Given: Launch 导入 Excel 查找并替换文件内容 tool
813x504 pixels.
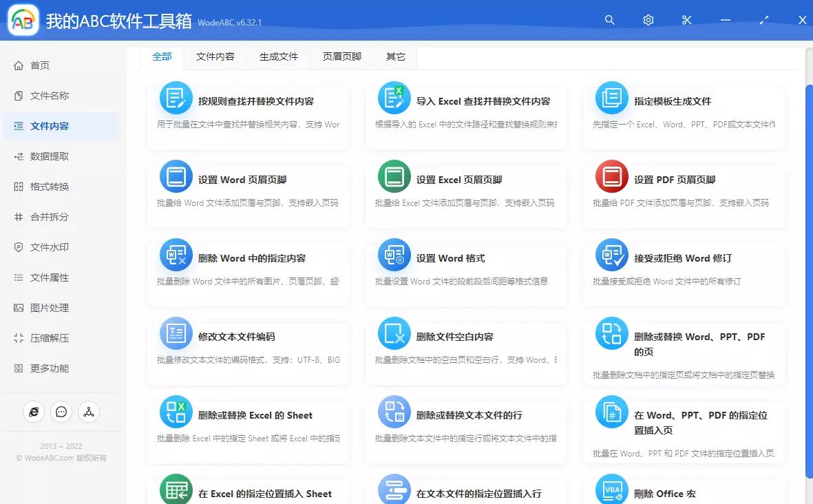Looking at the screenshot, I should pyautogui.click(x=466, y=114).
